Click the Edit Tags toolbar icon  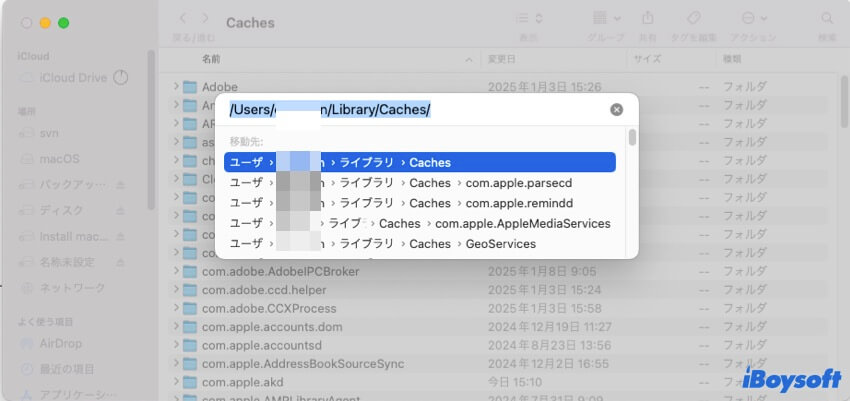[693, 19]
